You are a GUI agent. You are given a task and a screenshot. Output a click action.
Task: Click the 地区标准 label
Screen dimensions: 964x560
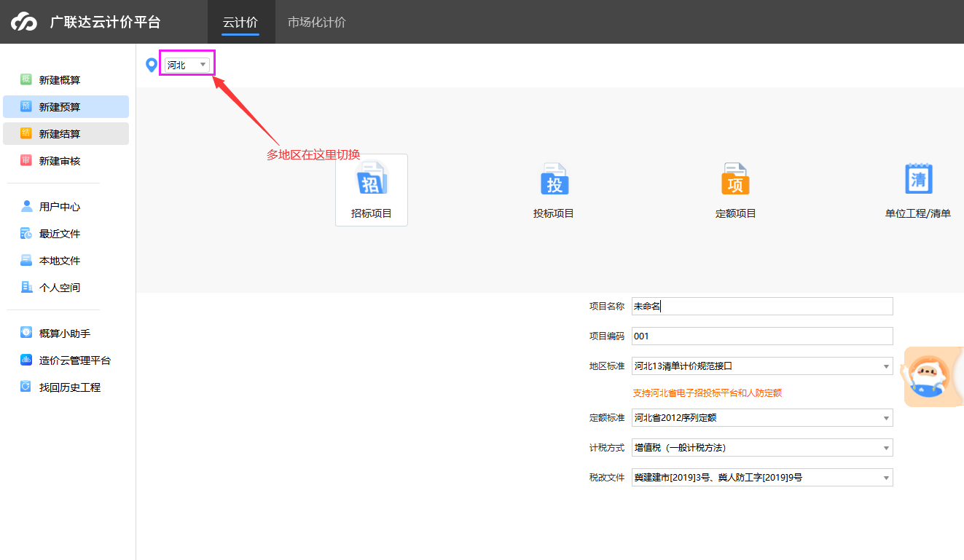607,366
